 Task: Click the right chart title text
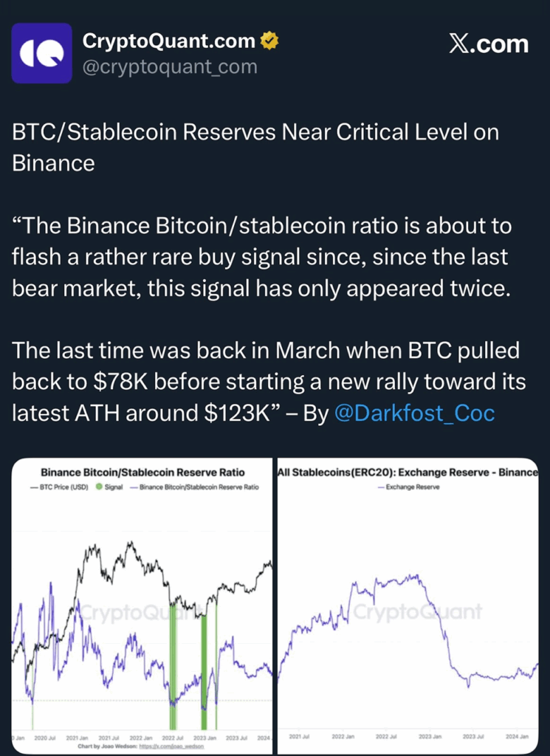point(408,472)
